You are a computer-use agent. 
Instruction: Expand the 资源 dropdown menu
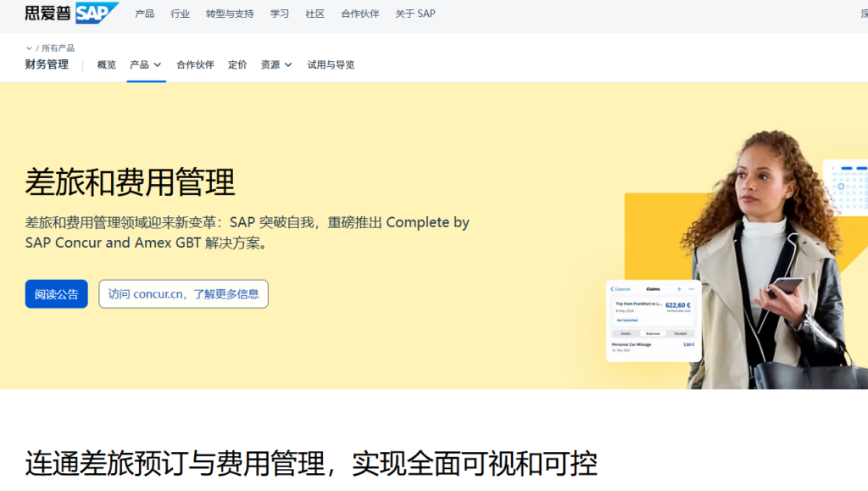[x=275, y=64]
